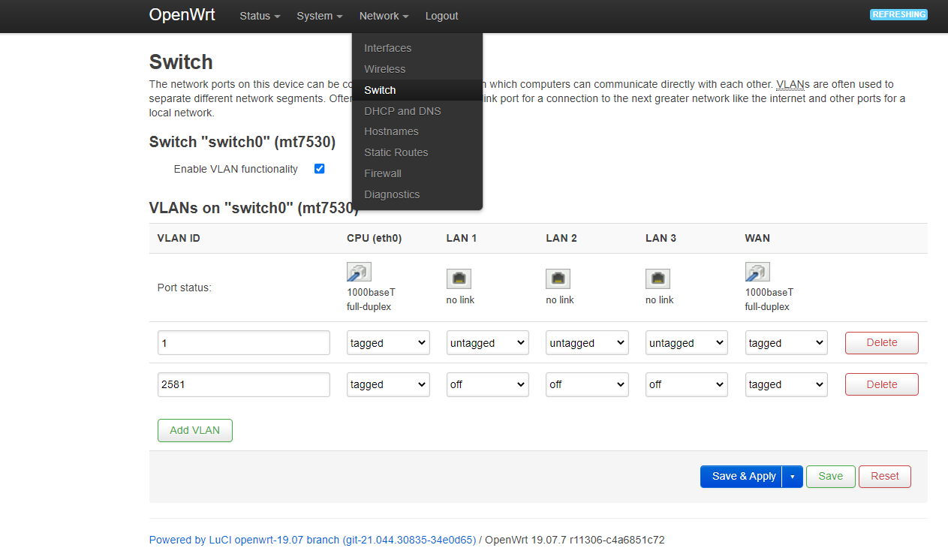Screen dimensions: 948x560
Task: Click the underlined VLANs abbreviation in description
Action: tap(790, 84)
